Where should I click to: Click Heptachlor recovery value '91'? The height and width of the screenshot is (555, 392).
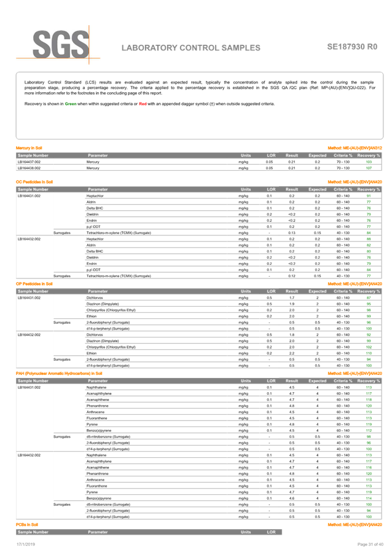pyautogui.click(x=369, y=195)
